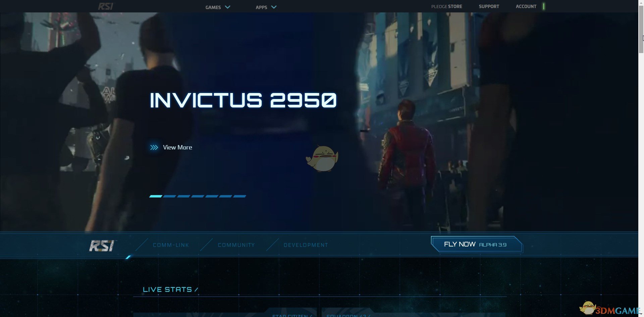The image size is (644, 317).
Task: Click the yellow bird mascot in banner
Action: point(322,158)
